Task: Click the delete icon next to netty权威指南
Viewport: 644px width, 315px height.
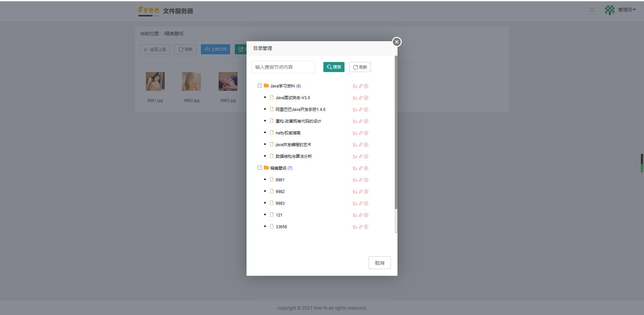Action: tap(366, 133)
